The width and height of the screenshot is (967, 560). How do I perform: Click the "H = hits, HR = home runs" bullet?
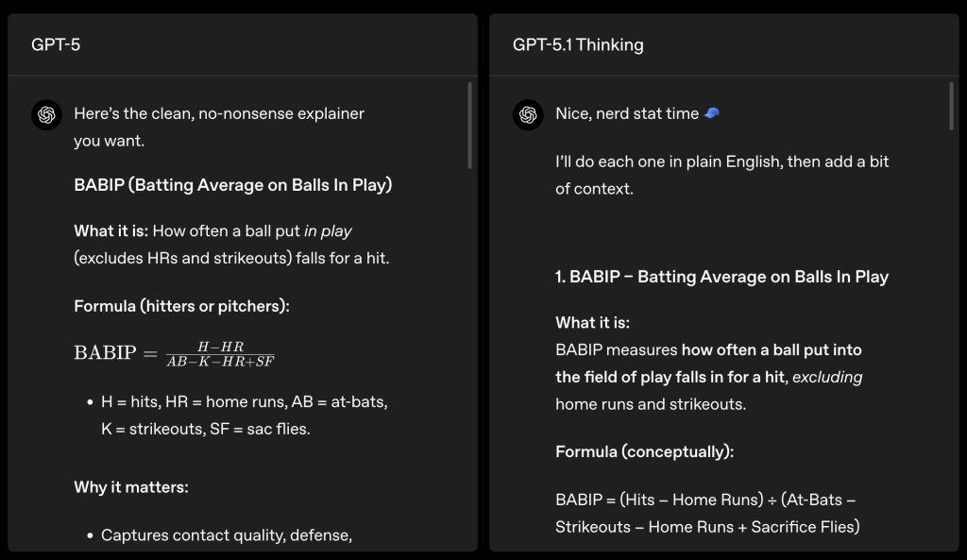pyautogui.click(x=244, y=401)
